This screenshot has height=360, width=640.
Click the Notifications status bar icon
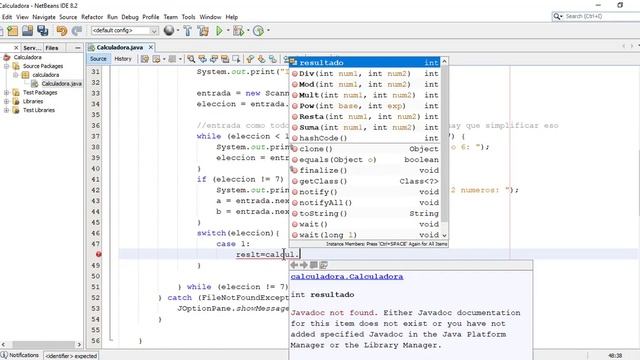click(4, 355)
